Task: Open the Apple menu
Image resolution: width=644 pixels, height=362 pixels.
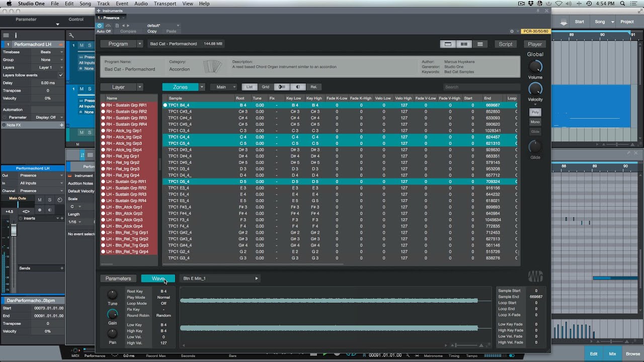Action: 9,4
